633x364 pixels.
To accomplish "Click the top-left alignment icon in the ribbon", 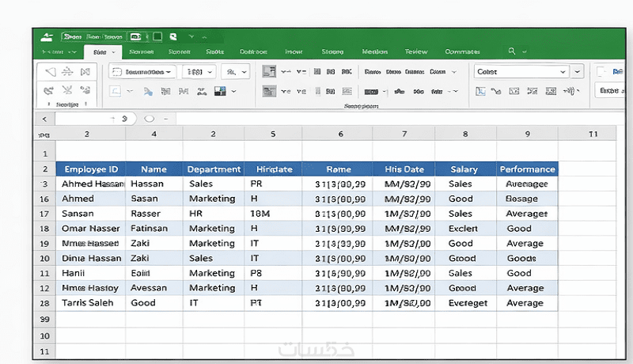I will click(269, 71).
